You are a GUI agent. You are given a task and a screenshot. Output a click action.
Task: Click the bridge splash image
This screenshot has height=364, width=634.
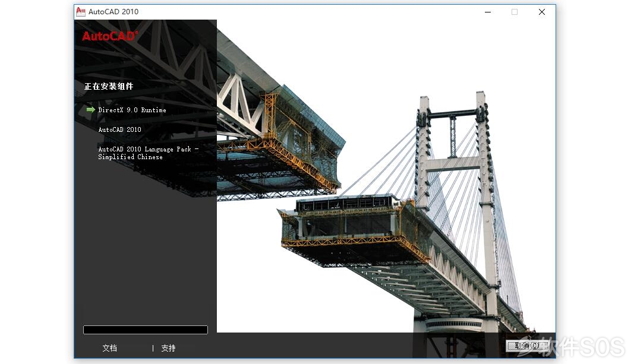(386, 176)
